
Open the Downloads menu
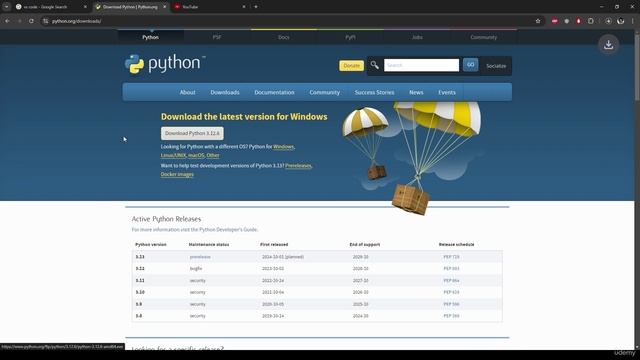tap(225, 92)
